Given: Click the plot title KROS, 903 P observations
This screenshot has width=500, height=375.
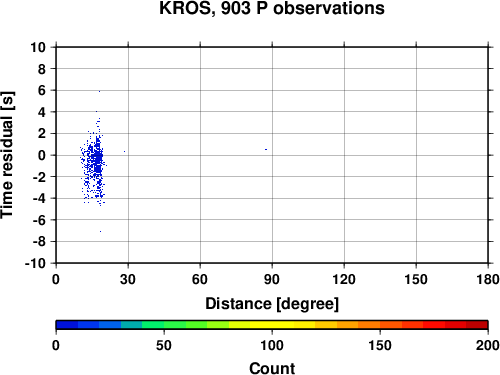Looking at the screenshot, I should (x=272, y=8).
